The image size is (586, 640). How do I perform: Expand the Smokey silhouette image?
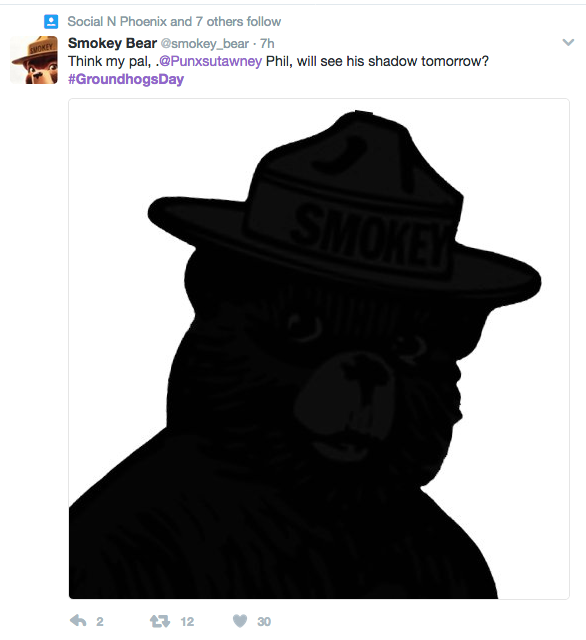[319, 349]
